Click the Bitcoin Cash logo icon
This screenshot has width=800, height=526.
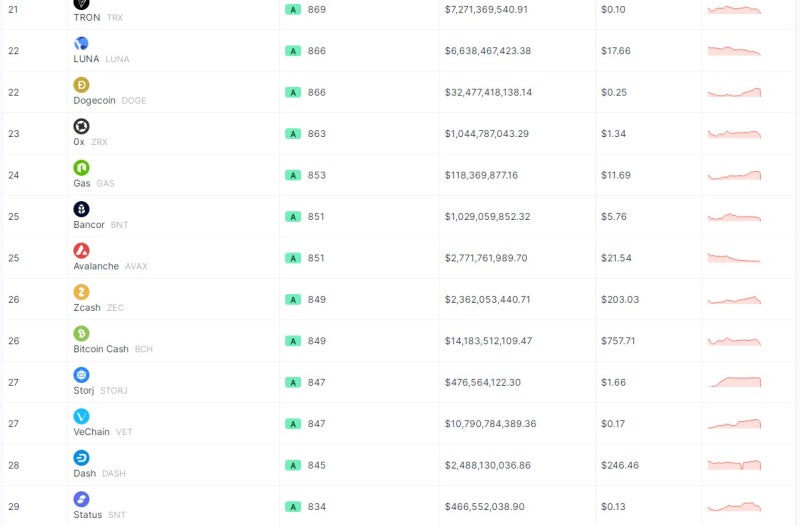point(81,333)
